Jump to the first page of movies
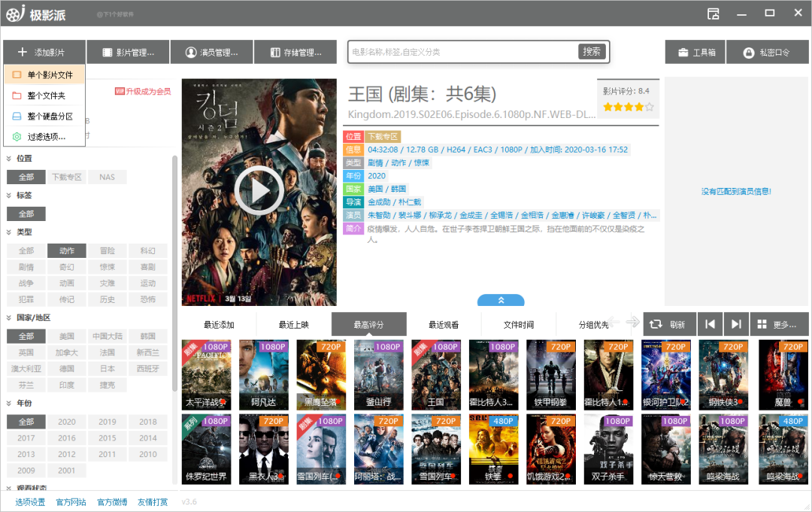The height and width of the screenshot is (512, 812). pos(710,324)
